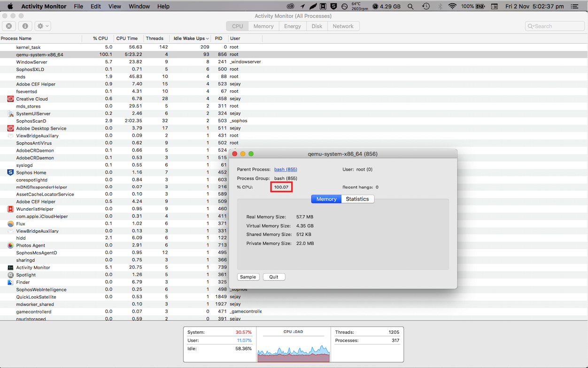Open the Inspect process info icon
Viewport: 588px width, 368px height.
25,26
